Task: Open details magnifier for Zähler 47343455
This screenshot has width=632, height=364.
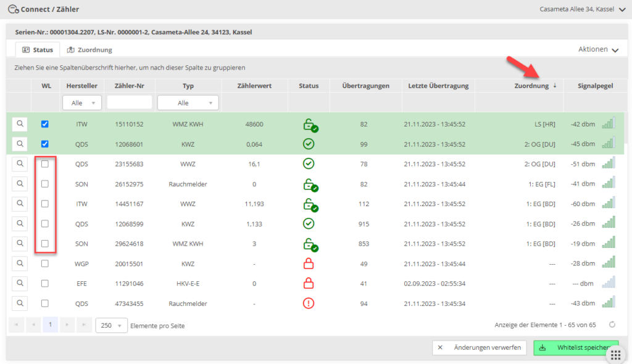Action: click(x=20, y=304)
